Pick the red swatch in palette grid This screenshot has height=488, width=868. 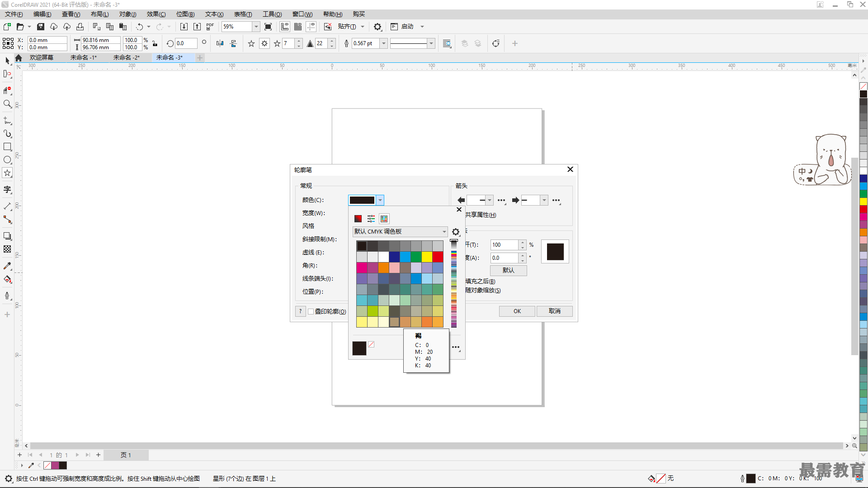[x=438, y=257]
